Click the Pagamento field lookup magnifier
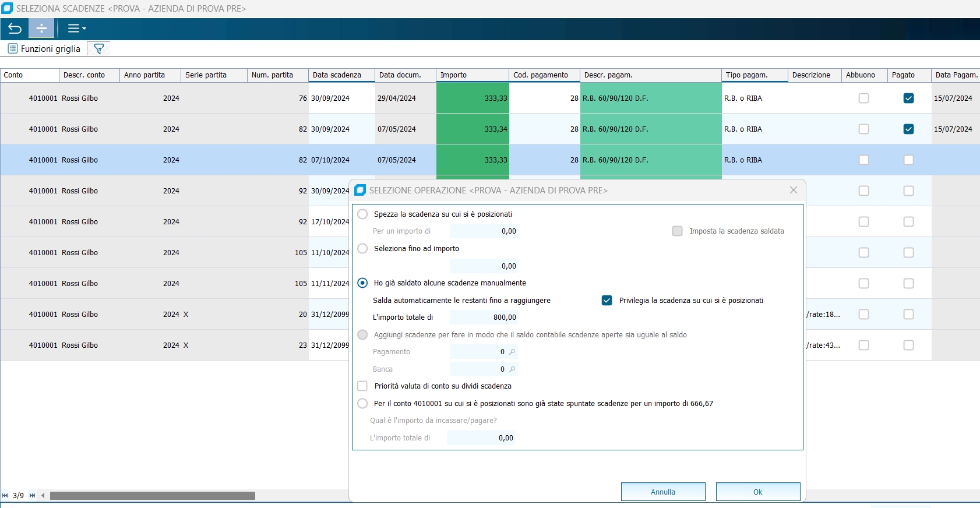This screenshot has height=508, width=980. pyautogui.click(x=512, y=352)
